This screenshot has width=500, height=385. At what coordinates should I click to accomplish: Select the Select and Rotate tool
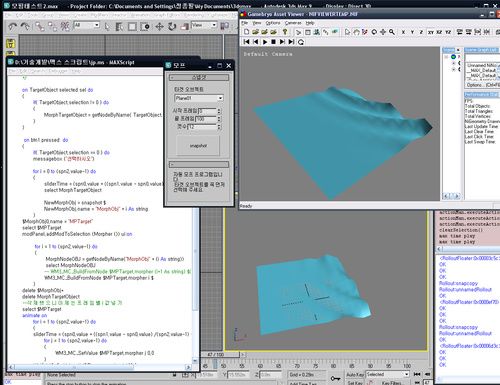[172, 26]
